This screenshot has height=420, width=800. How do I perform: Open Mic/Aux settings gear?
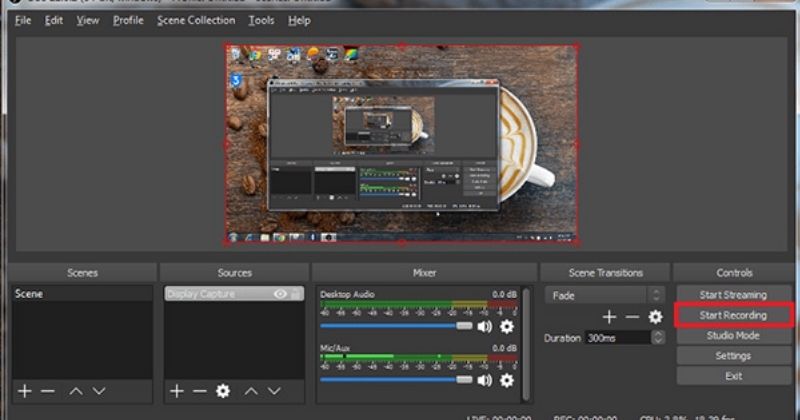click(507, 380)
